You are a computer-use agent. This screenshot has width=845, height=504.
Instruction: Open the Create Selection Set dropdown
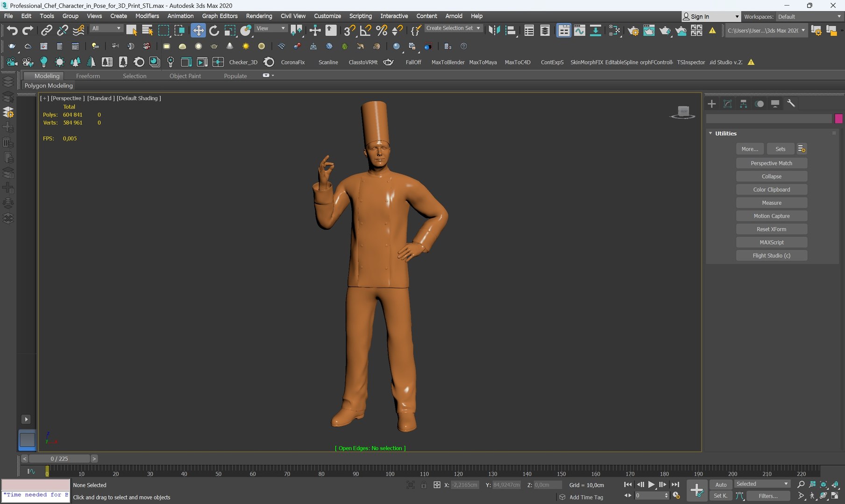tap(453, 28)
